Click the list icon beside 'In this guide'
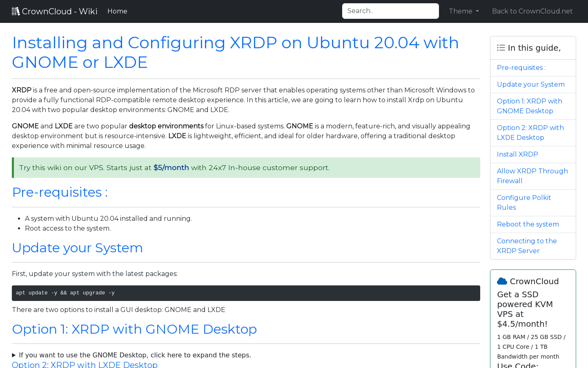This screenshot has width=588, height=368. 501,48
